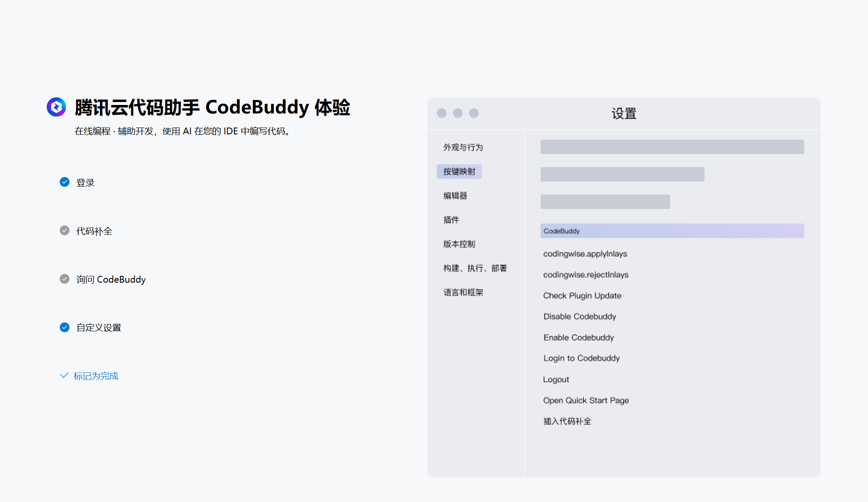868x502 pixels.
Task: Click the 设置 settings preview image
Action: [624, 287]
